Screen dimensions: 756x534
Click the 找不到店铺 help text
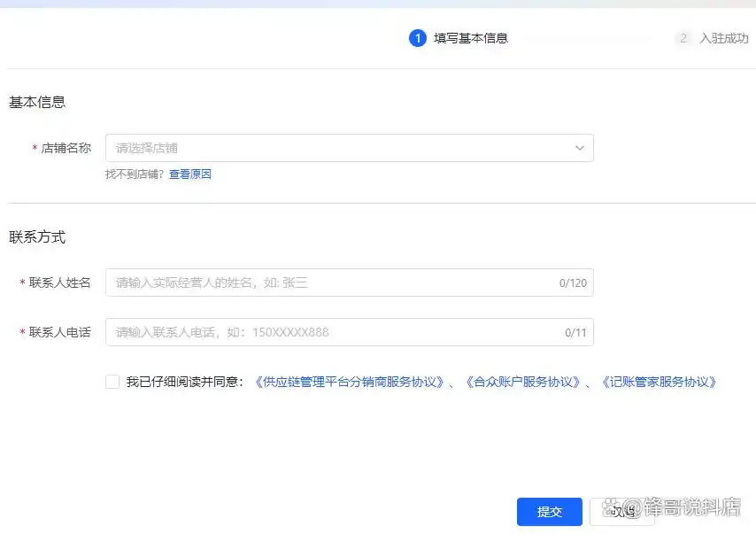coord(133,174)
